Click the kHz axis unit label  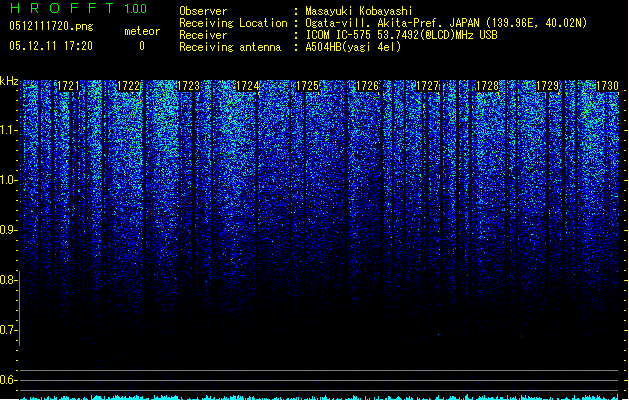pos(9,81)
